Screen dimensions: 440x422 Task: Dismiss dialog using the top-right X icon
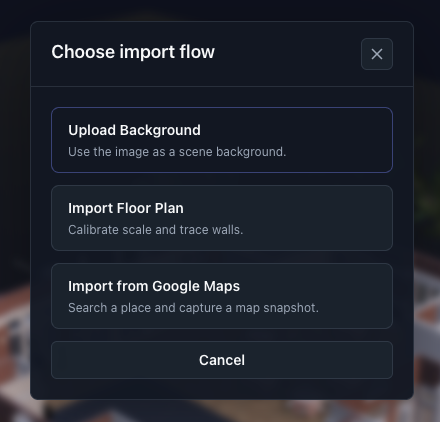[377, 54]
